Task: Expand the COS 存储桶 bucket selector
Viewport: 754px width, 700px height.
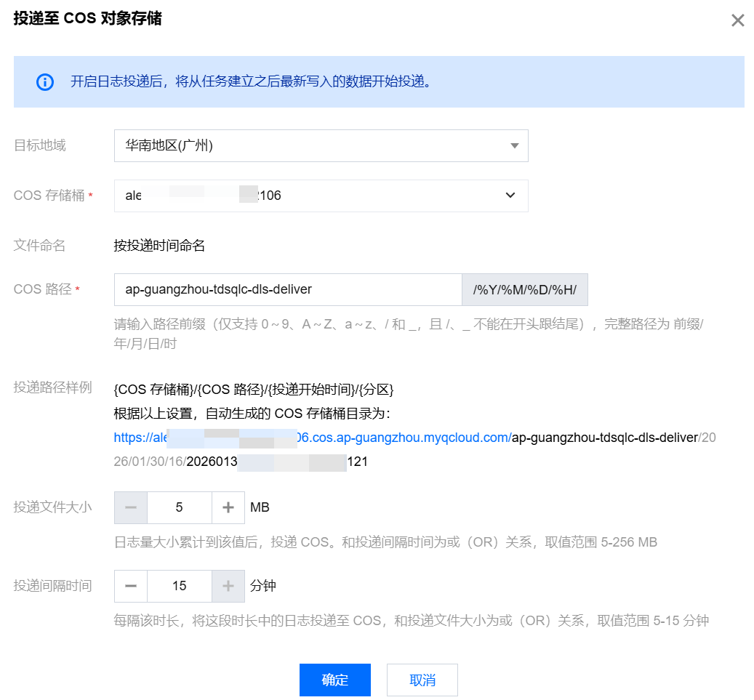Action: (321, 196)
